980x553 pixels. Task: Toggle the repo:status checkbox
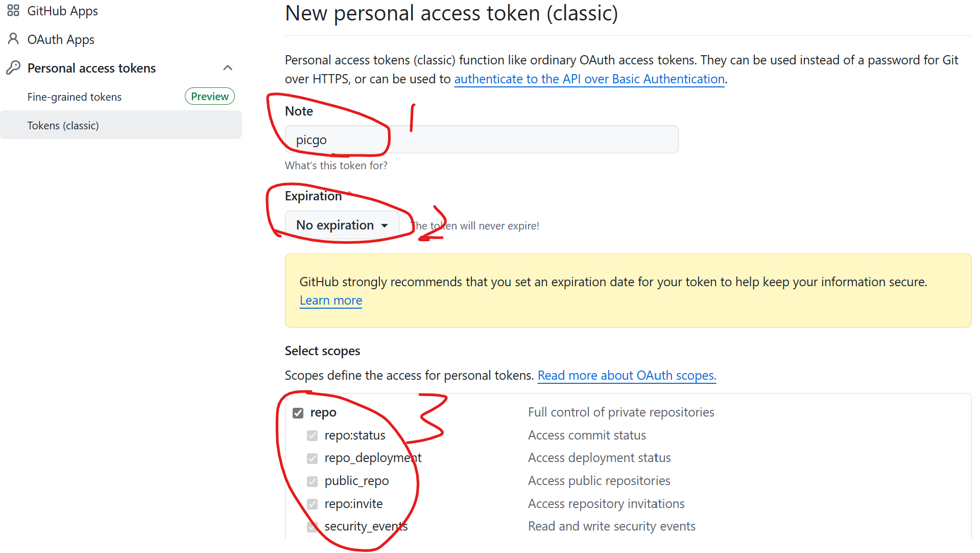[313, 435]
